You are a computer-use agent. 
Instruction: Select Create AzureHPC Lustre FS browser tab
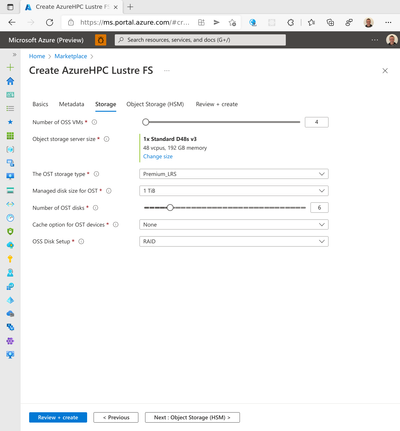coord(71,7)
